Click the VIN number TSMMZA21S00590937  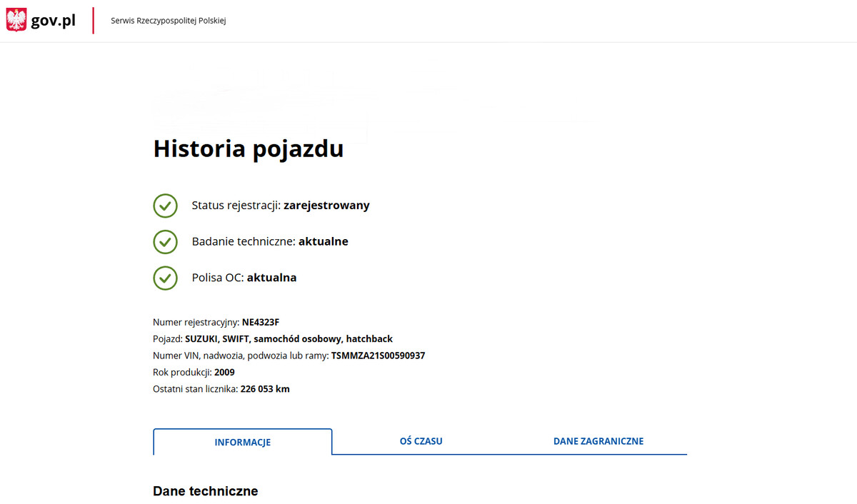pyautogui.click(x=378, y=356)
